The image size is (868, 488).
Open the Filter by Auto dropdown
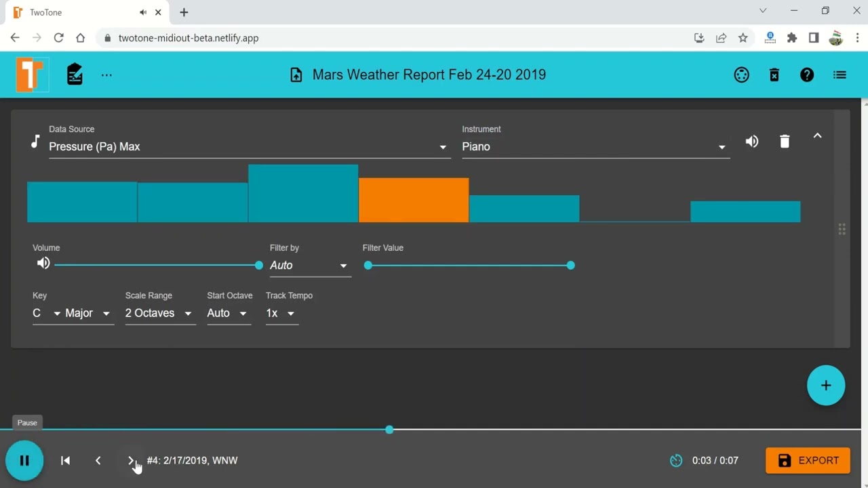(310, 265)
